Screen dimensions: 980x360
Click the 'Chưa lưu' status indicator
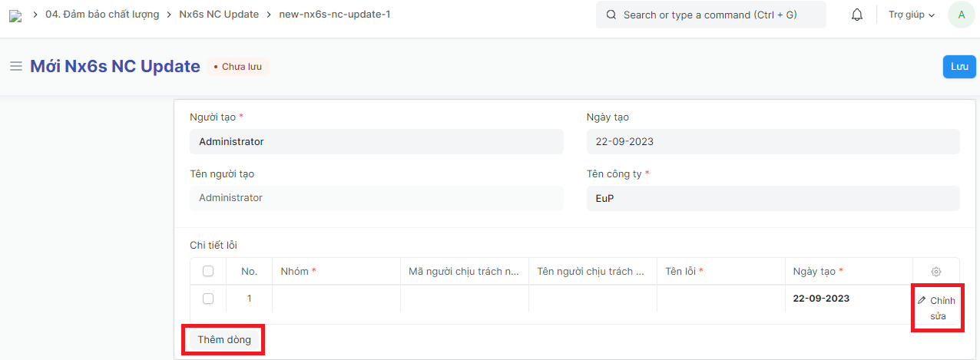pyautogui.click(x=238, y=67)
